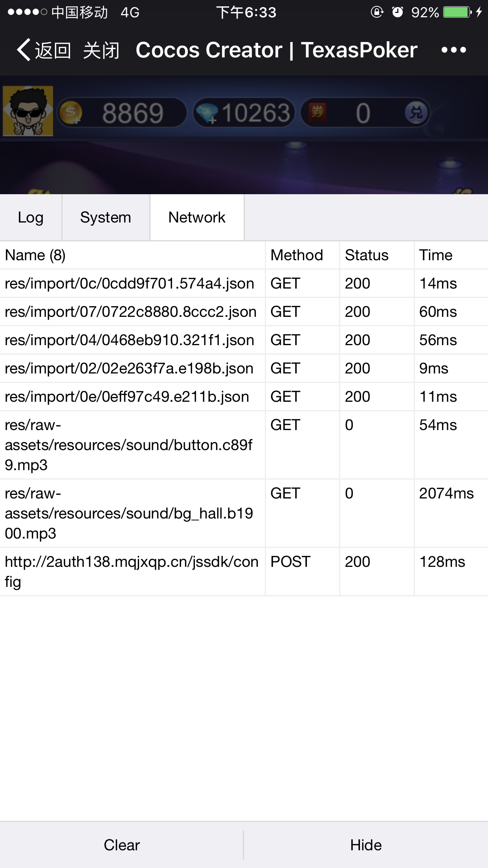Switch to the Log tab

coord(31,217)
